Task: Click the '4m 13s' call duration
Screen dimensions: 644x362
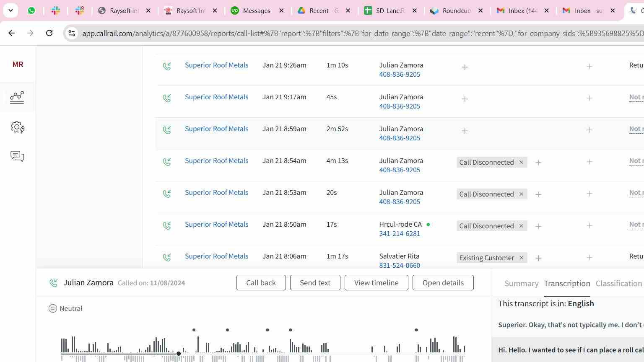Action: 337,160
